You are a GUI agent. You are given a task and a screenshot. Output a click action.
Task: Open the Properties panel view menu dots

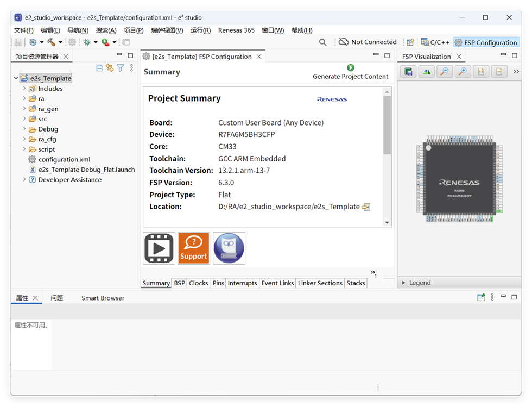[x=492, y=297]
